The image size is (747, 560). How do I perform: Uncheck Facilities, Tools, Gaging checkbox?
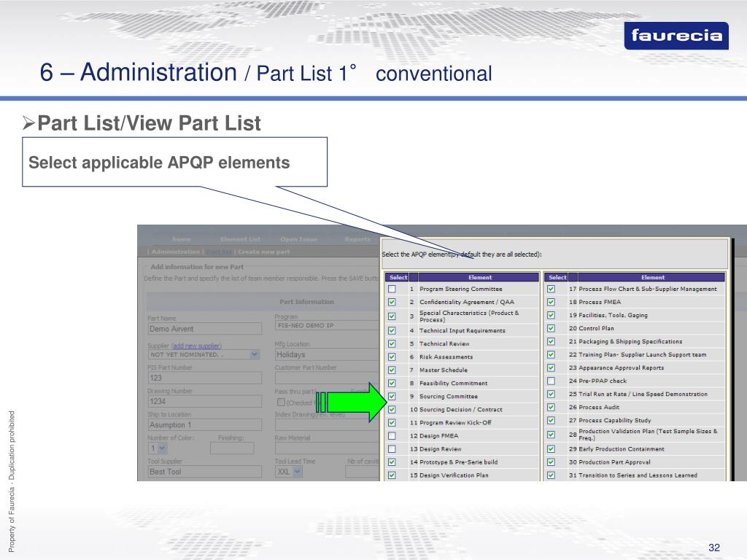tap(551, 315)
